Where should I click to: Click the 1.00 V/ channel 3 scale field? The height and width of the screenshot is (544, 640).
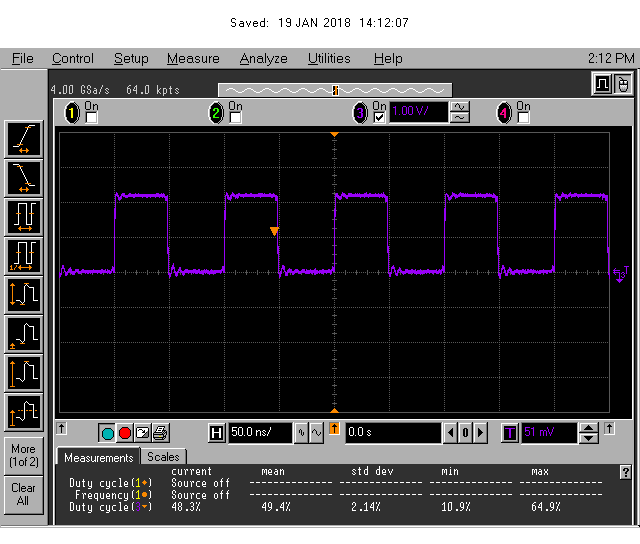click(x=418, y=112)
